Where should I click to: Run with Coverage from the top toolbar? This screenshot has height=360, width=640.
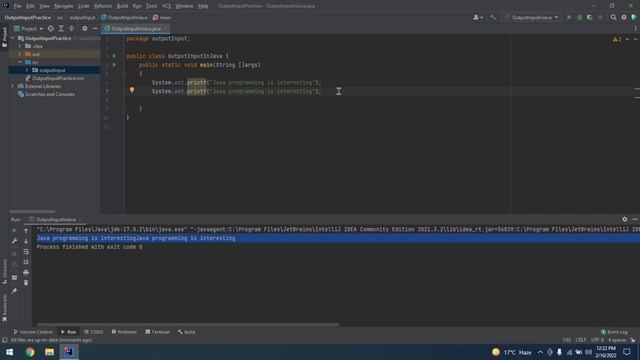(x=589, y=18)
